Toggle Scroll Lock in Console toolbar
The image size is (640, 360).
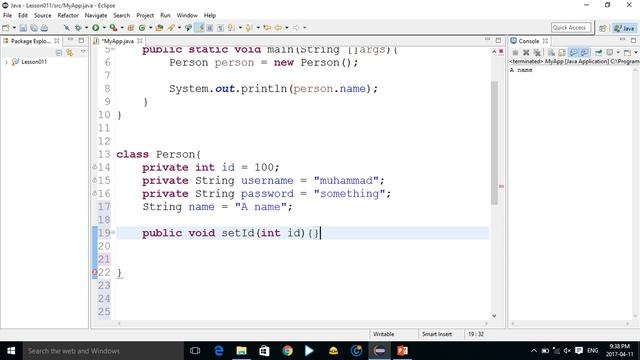[562, 53]
